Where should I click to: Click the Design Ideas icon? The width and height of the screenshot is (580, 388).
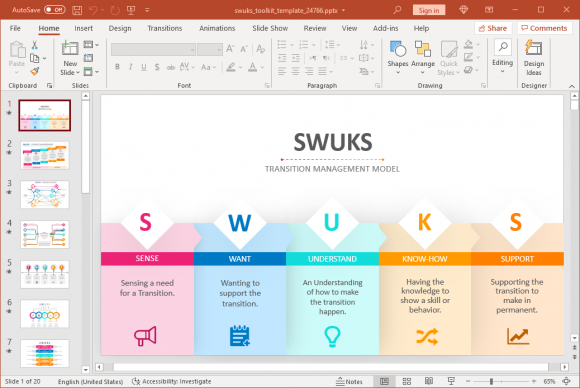(534, 48)
